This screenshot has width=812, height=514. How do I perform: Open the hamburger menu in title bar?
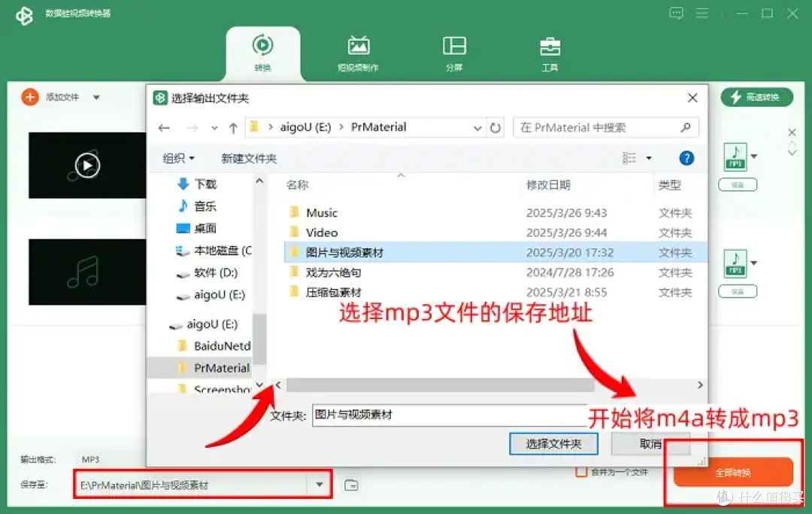[701, 13]
